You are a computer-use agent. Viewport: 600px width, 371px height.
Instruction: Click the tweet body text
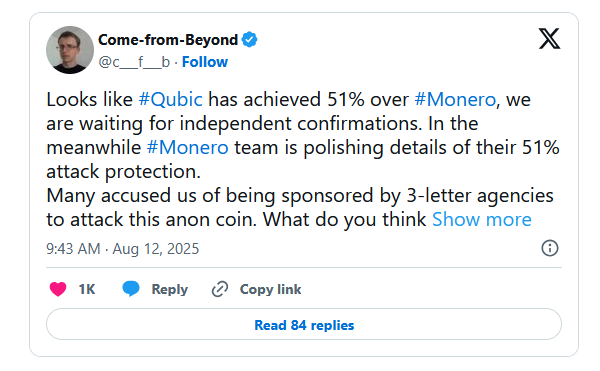(x=302, y=159)
